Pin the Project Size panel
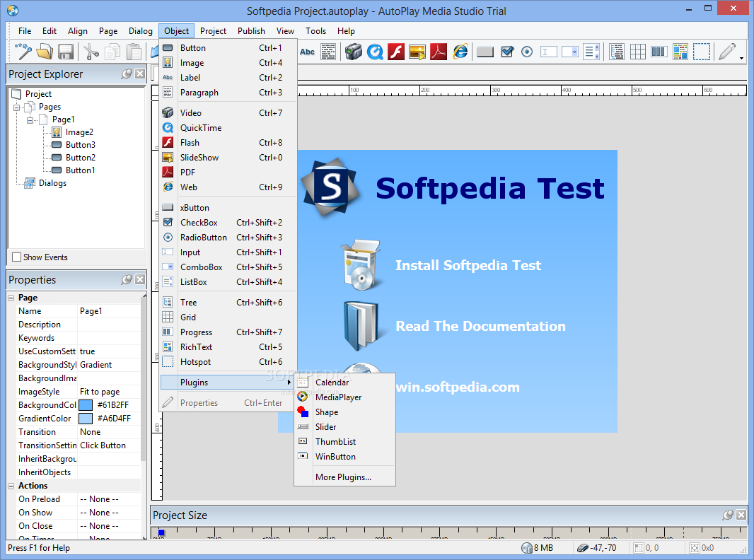 [x=728, y=515]
